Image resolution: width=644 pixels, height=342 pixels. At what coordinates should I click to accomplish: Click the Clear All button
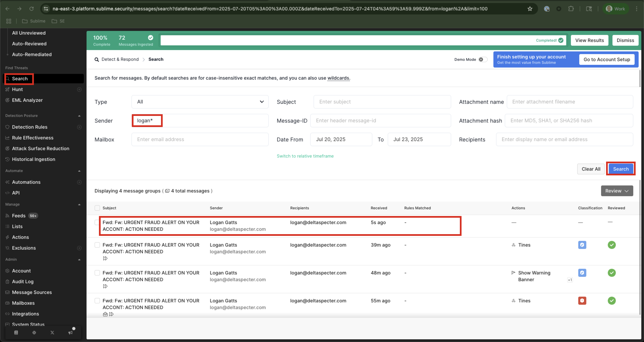pos(591,169)
